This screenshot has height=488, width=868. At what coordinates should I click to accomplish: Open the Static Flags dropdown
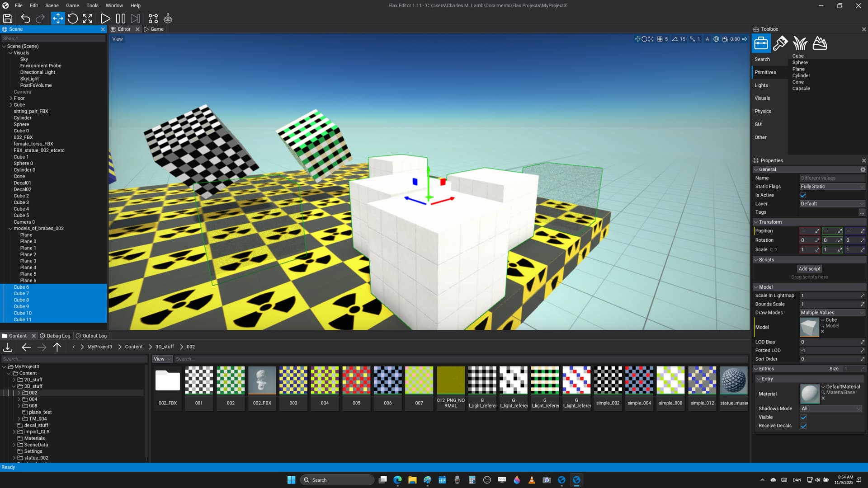832,187
